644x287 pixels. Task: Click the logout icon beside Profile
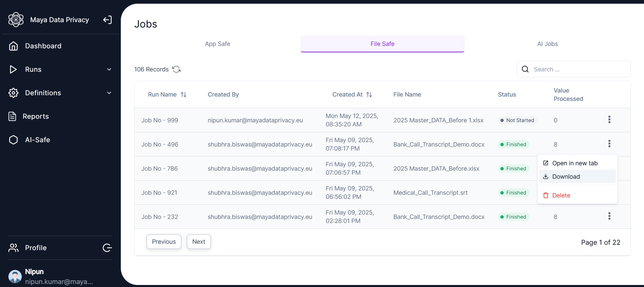click(x=107, y=248)
